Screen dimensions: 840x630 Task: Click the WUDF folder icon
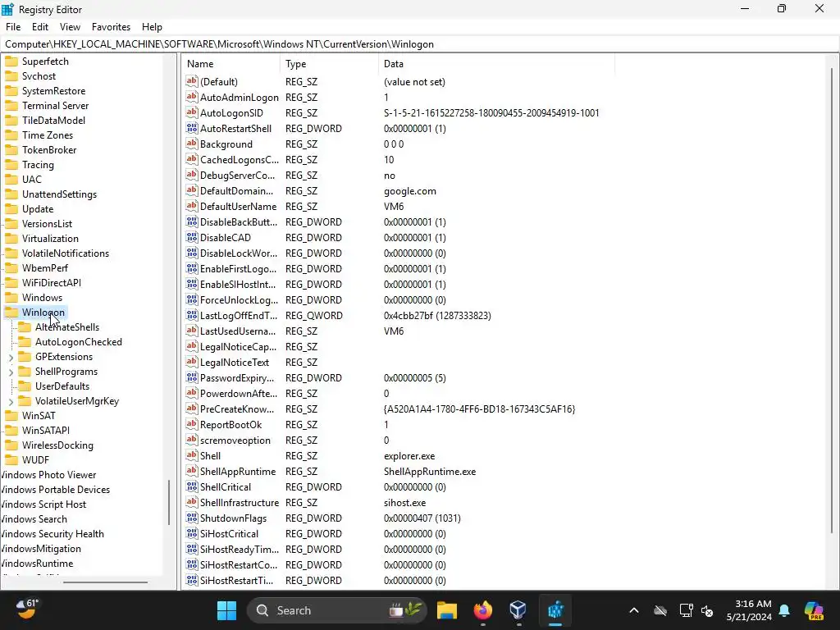click(11, 459)
